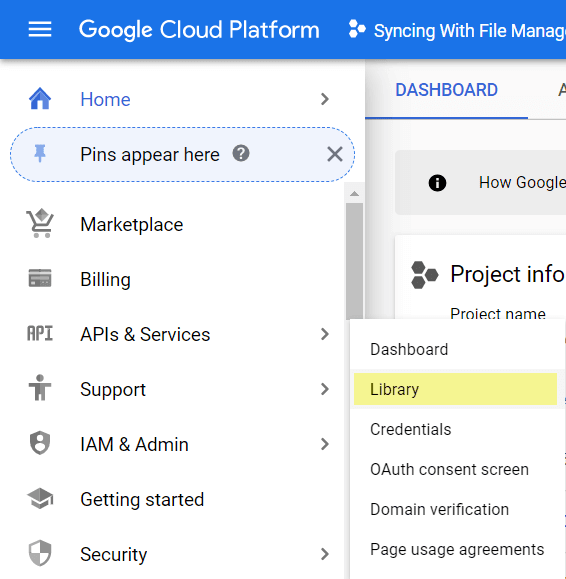Open Getting started menu item
Viewport: 566px width, 579px height.
[x=142, y=500]
